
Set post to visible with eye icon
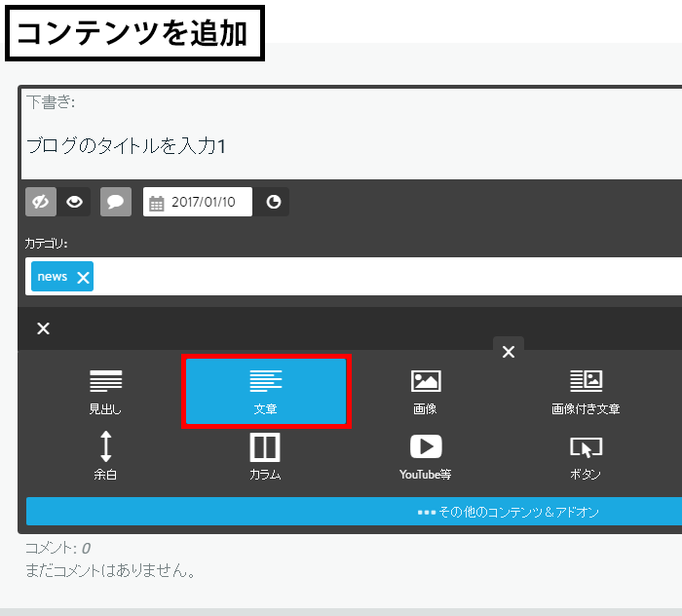tap(74, 202)
